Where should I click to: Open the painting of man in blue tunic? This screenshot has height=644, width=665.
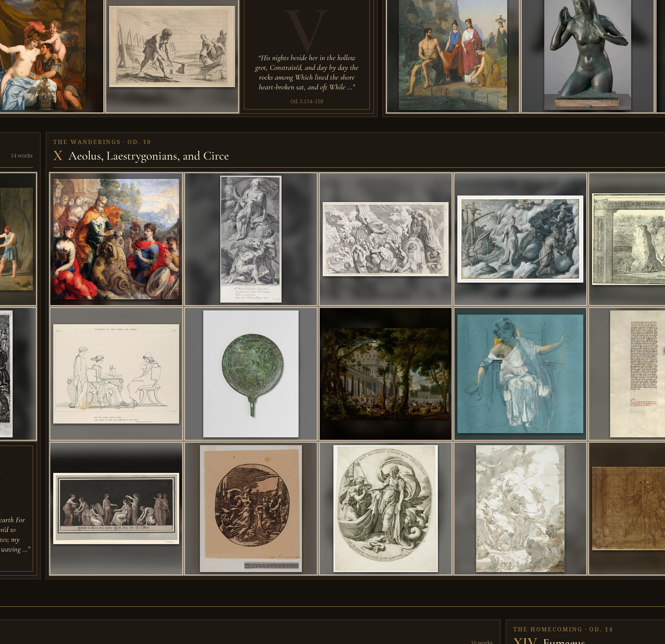click(18, 239)
